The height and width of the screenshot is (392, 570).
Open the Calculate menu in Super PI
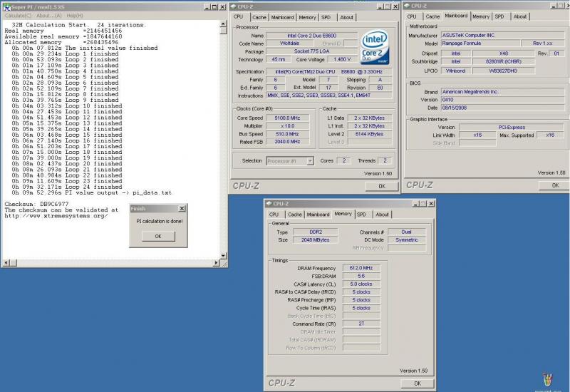[x=18, y=16]
